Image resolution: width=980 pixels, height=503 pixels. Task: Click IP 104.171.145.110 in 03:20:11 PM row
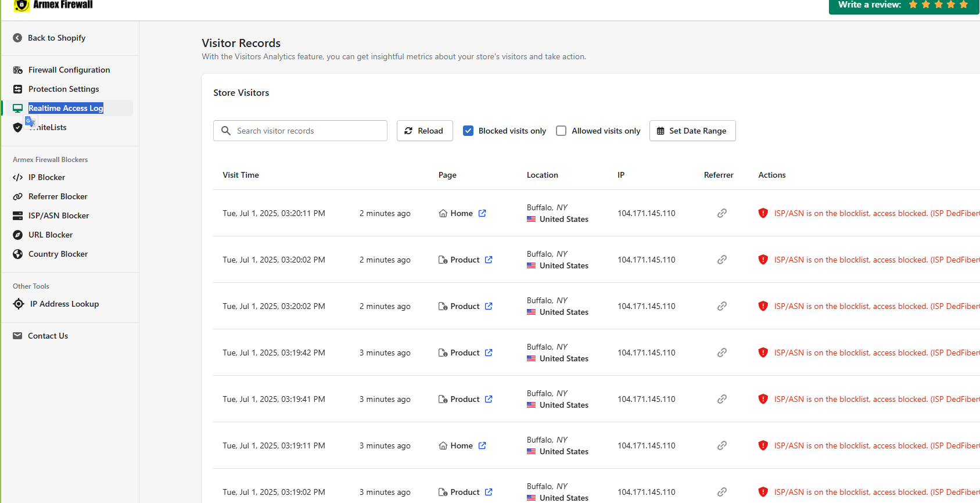coord(646,213)
